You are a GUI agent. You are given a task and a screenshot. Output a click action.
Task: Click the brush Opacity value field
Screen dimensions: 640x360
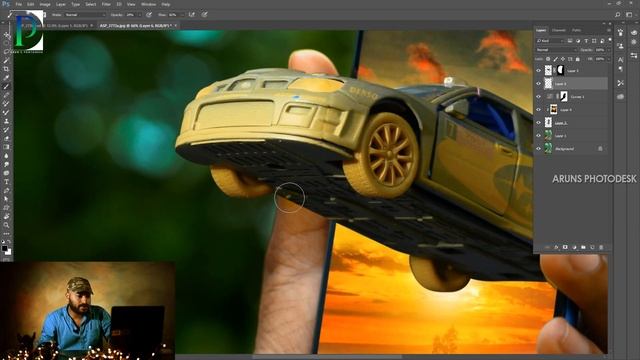click(x=131, y=15)
